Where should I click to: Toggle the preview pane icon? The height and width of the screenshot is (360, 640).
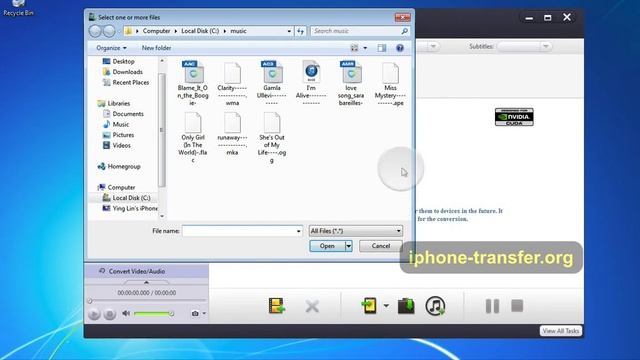[x=382, y=48]
